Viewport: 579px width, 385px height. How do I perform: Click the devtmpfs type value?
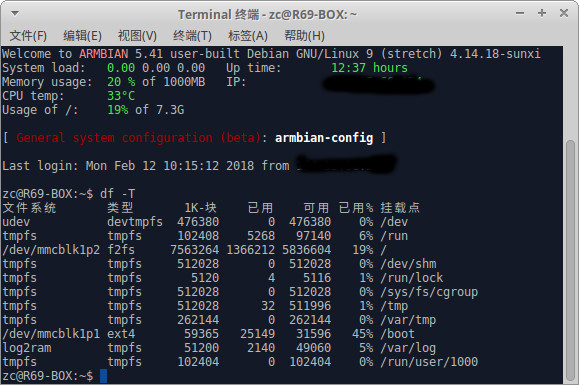click(135, 222)
